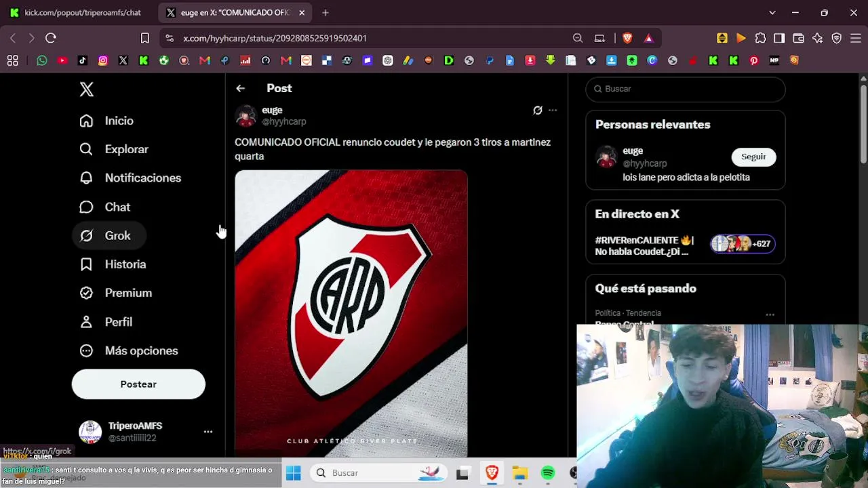
Task: Click the site settings icon in address bar
Action: click(x=170, y=38)
